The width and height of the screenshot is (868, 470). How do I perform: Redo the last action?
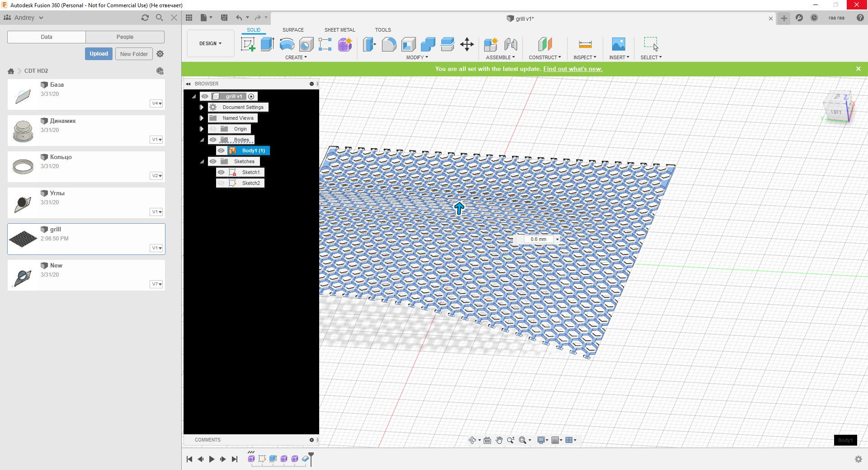point(257,18)
